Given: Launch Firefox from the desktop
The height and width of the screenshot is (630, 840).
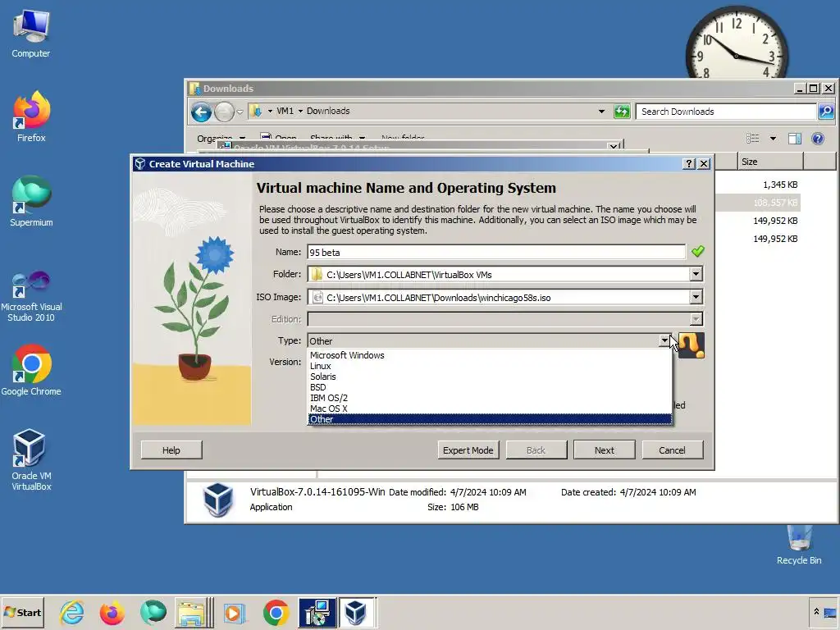Looking at the screenshot, I should (x=31, y=116).
